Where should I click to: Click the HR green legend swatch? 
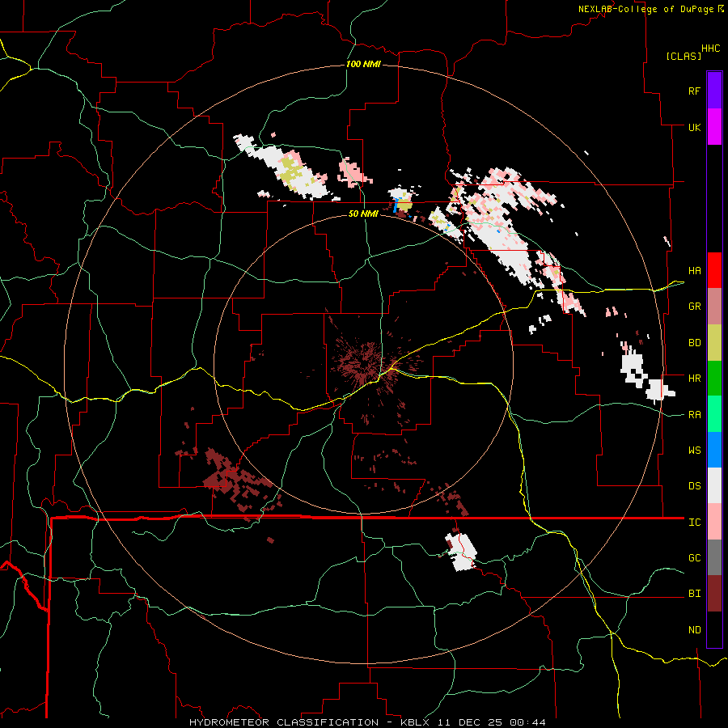(x=714, y=379)
